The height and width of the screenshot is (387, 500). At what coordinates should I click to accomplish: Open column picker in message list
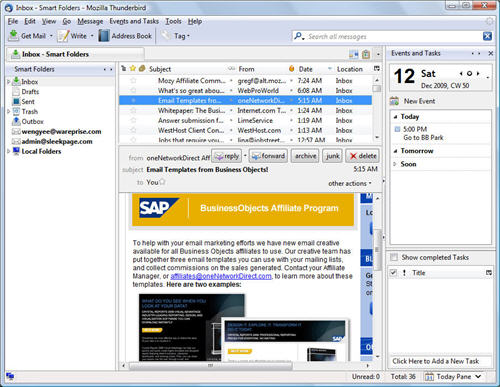pyautogui.click(x=377, y=69)
